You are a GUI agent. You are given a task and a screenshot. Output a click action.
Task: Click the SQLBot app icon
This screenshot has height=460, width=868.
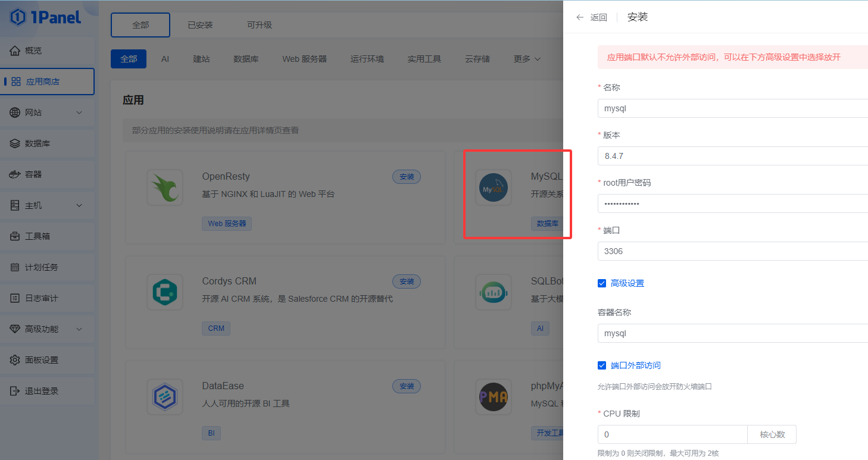tap(494, 292)
